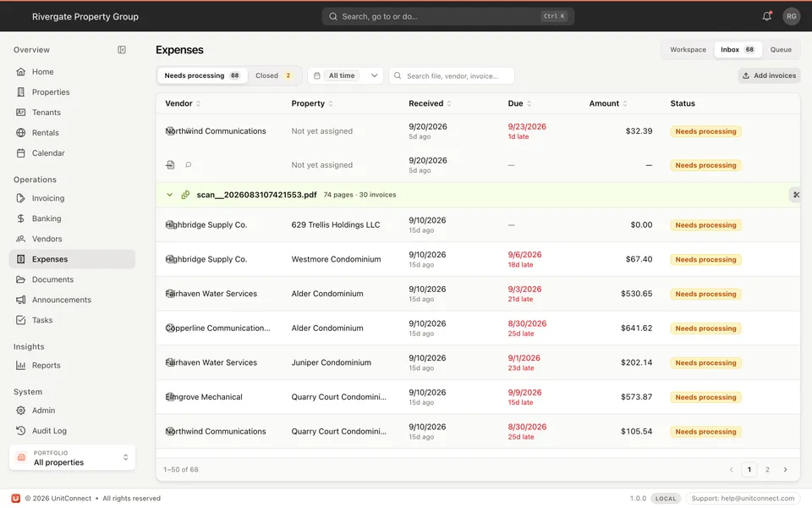
Task: Select the Needs processing filter tab
Action: pyautogui.click(x=202, y=75)
